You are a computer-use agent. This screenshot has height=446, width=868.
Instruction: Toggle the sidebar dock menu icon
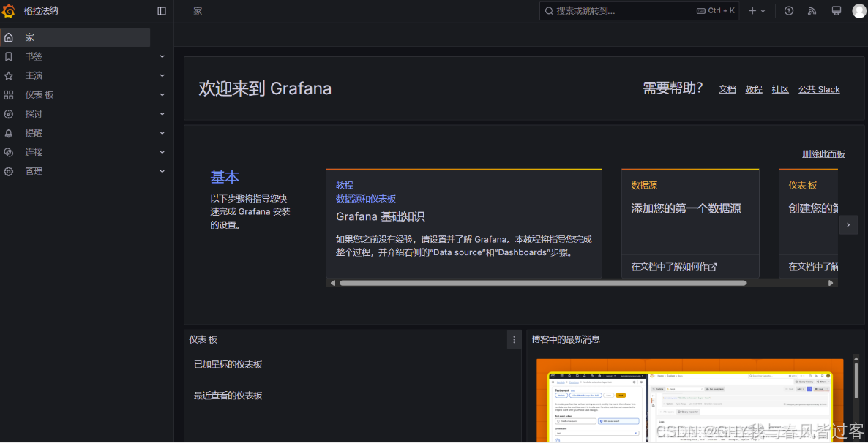click(x=162, y=11)
